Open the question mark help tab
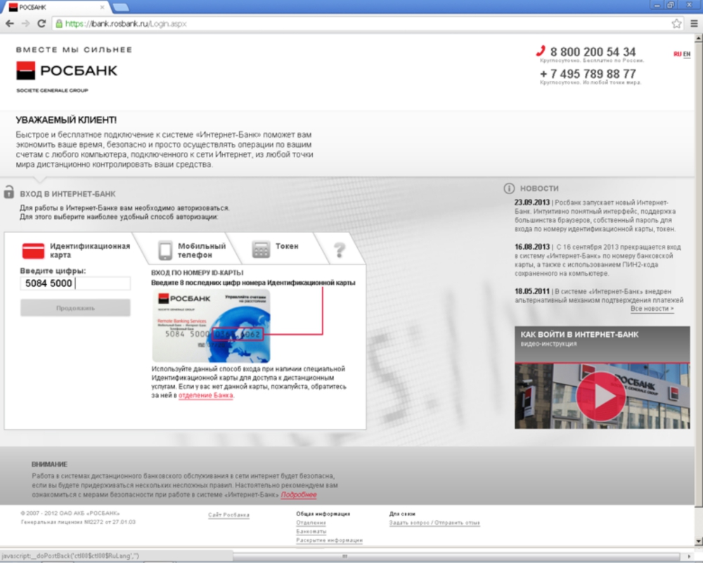This screenshot has width=703, height=588. (x=340, y=250)
